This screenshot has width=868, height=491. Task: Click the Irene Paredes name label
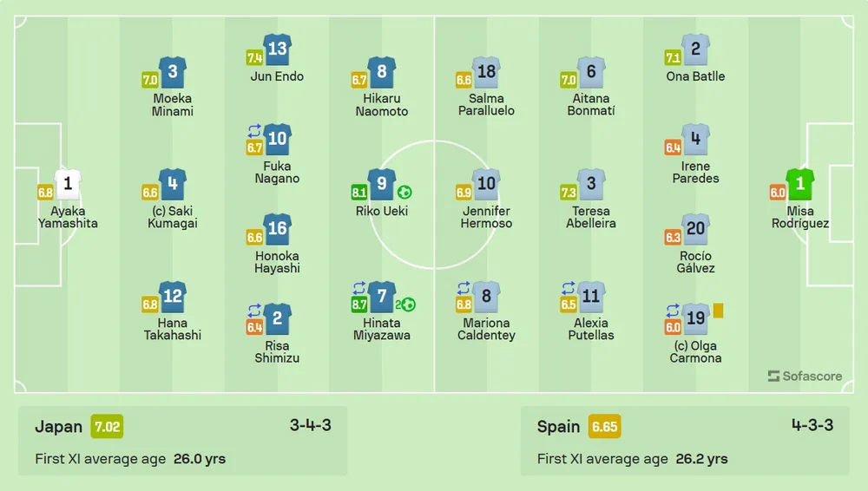coord(695,172)
